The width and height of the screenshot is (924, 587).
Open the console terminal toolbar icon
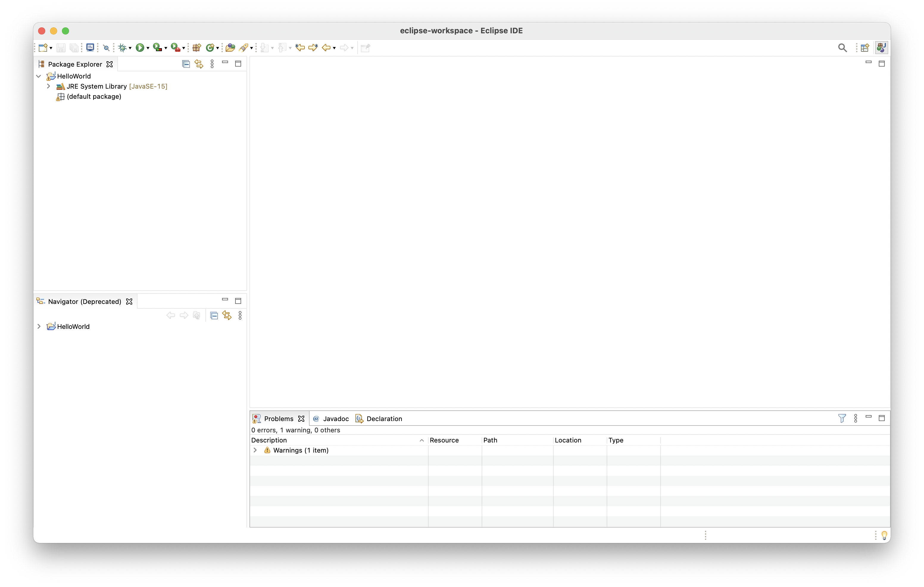[90, 48]
